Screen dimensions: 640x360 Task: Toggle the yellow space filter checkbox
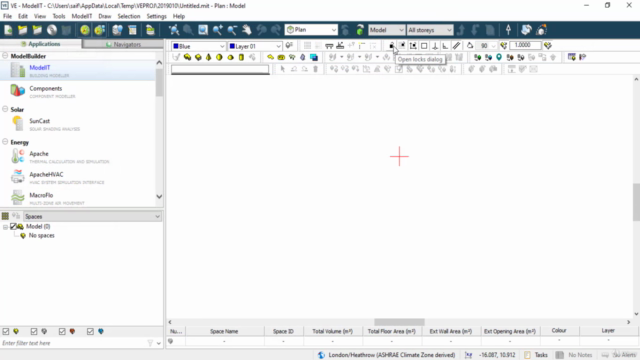point(6,331)
